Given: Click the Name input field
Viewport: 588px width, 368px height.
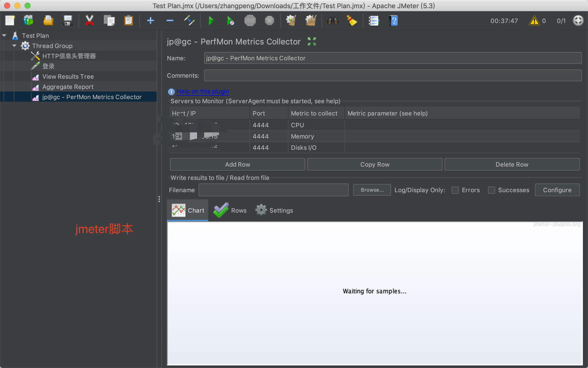Looking at the screenshot, I should coord(393,58).
